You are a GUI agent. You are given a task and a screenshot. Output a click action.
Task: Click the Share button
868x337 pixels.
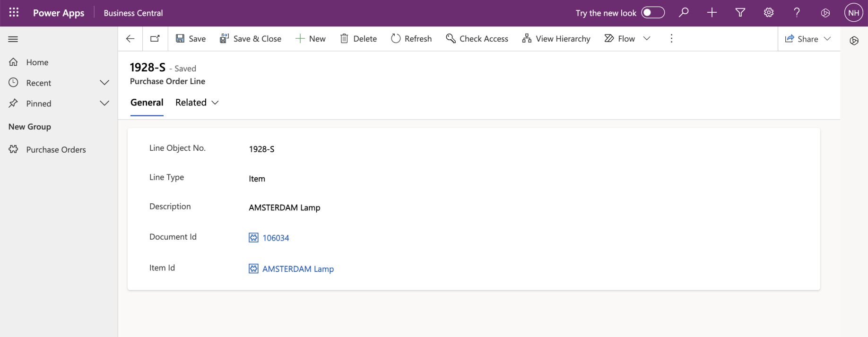pos(802,39)
